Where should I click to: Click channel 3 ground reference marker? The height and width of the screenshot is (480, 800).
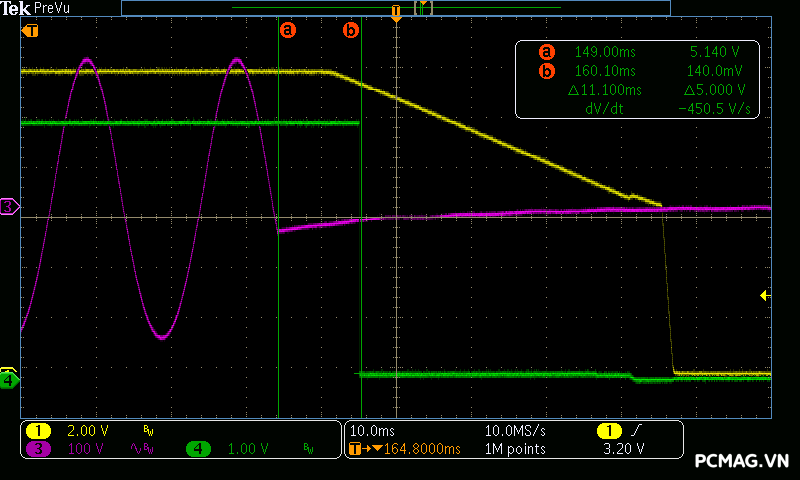[9, 207]
